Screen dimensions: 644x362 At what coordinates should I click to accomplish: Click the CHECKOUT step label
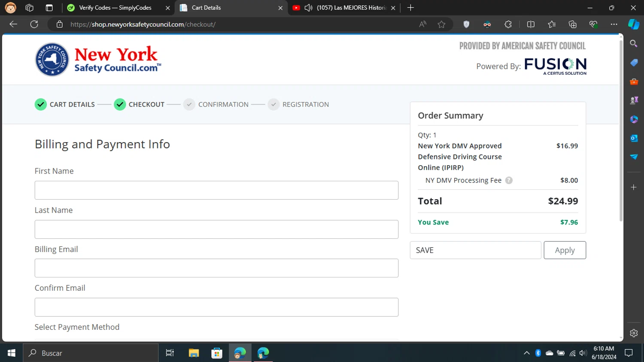(146, 104)
